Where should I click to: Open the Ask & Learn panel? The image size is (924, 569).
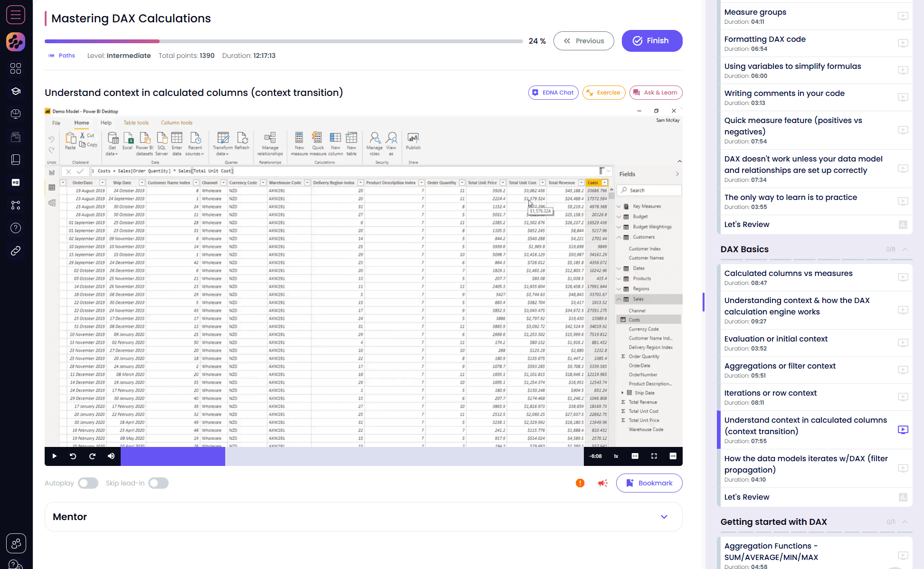[656, 93]
